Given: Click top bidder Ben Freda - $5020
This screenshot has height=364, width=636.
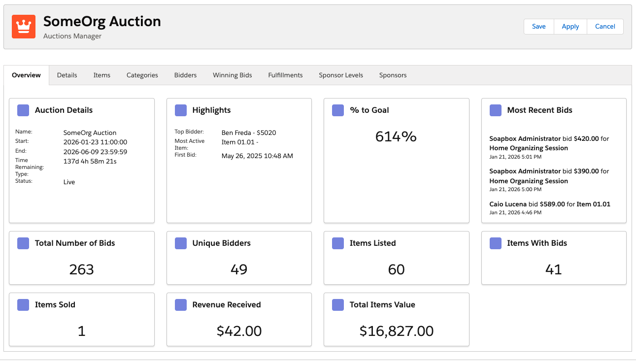Looking at the screenshot, I should coord(249,132).
